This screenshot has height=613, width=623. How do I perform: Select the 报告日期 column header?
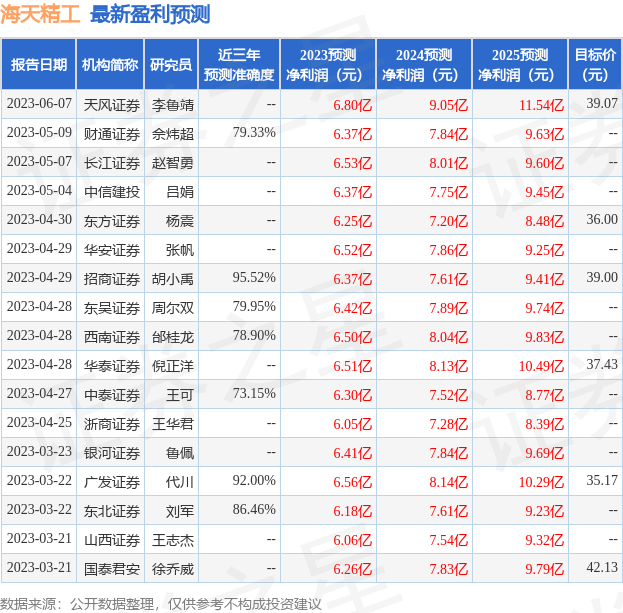point(39,64)
